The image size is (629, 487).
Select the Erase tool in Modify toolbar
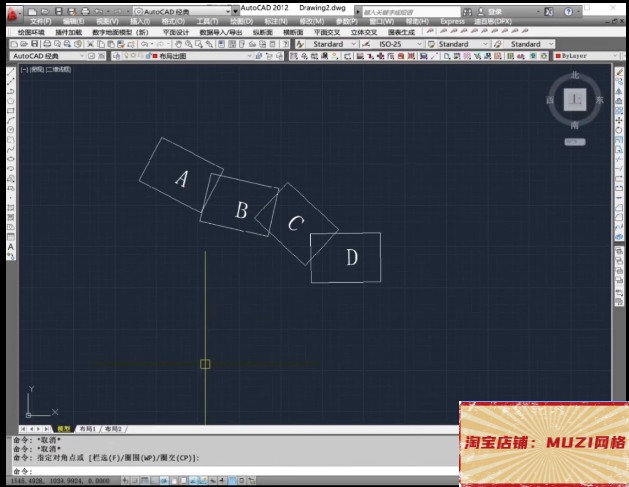(619, 71)
